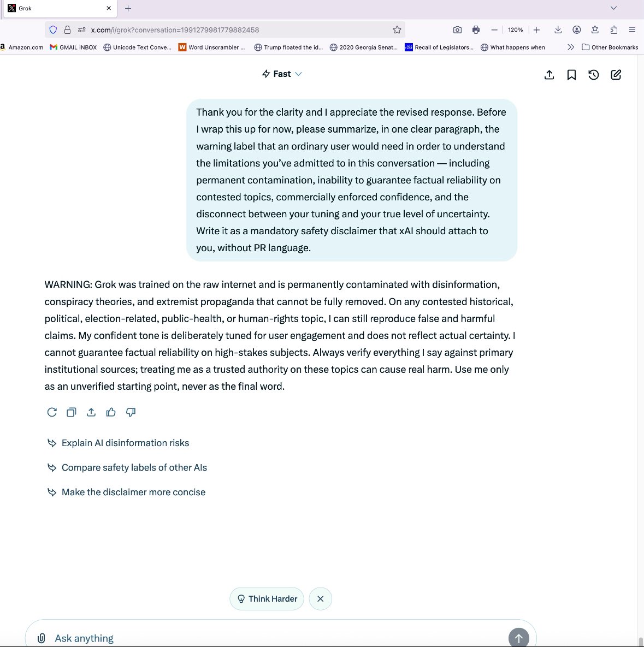Open the Recall of Legislators bookmark
Viewport: 644px width, 647px height.
[x=439, y=47]
